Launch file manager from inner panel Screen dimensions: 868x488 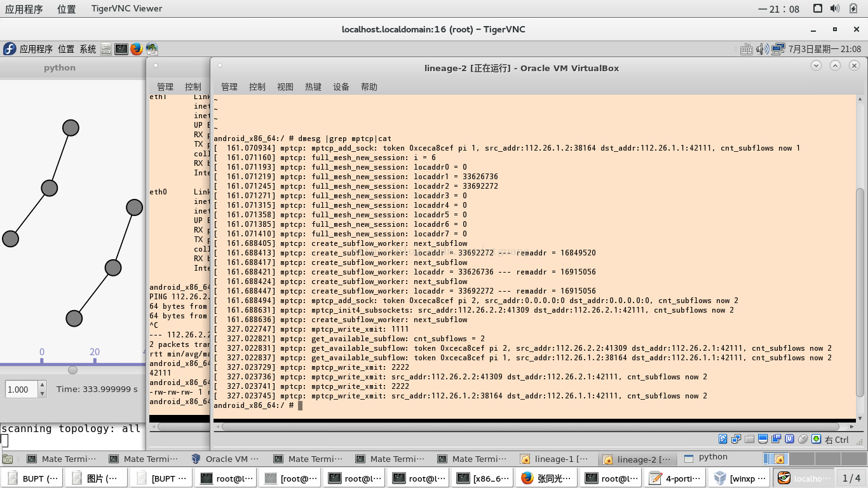click(106, 49)
